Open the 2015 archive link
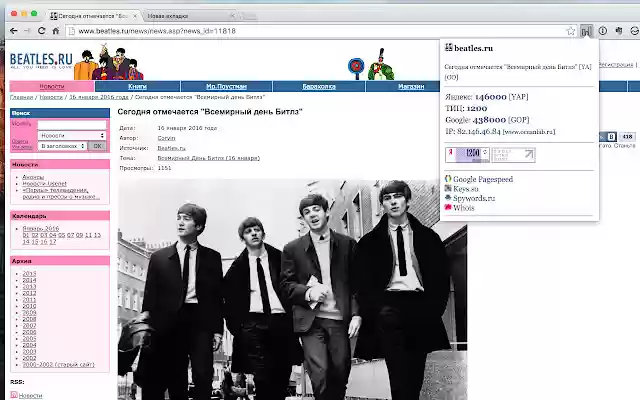This screenshot has height=400, width=640. 29,273
